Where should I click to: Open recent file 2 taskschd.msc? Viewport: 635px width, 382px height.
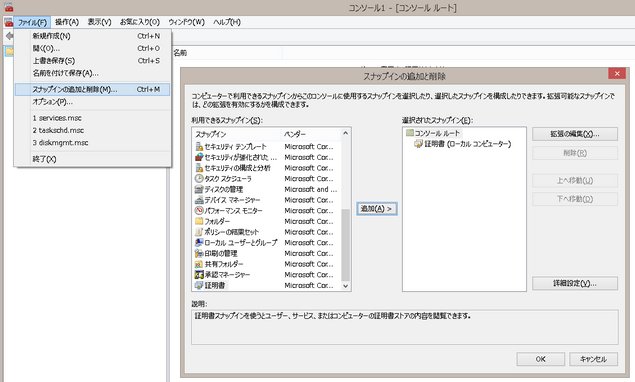[92, 130]
